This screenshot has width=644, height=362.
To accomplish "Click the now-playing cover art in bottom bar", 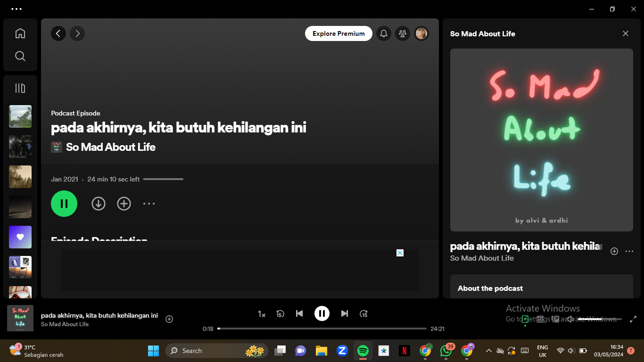I will click(x=20, y=318).
